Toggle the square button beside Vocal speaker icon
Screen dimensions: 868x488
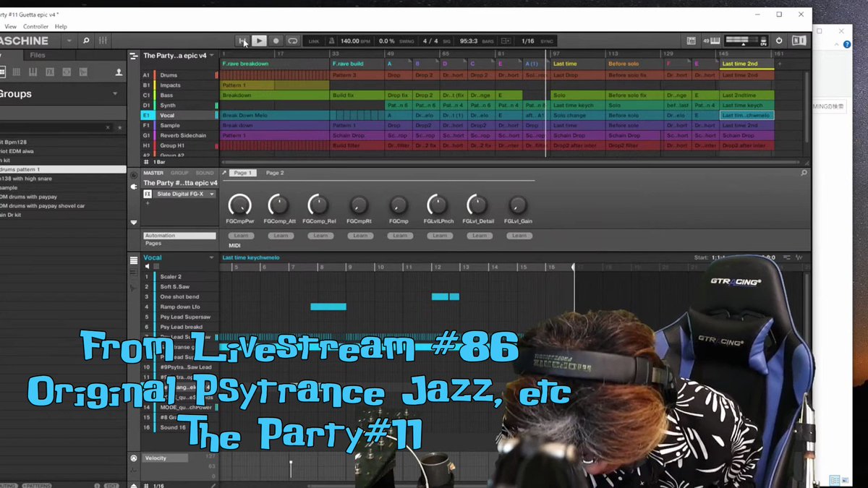click(x=156, y=266)
